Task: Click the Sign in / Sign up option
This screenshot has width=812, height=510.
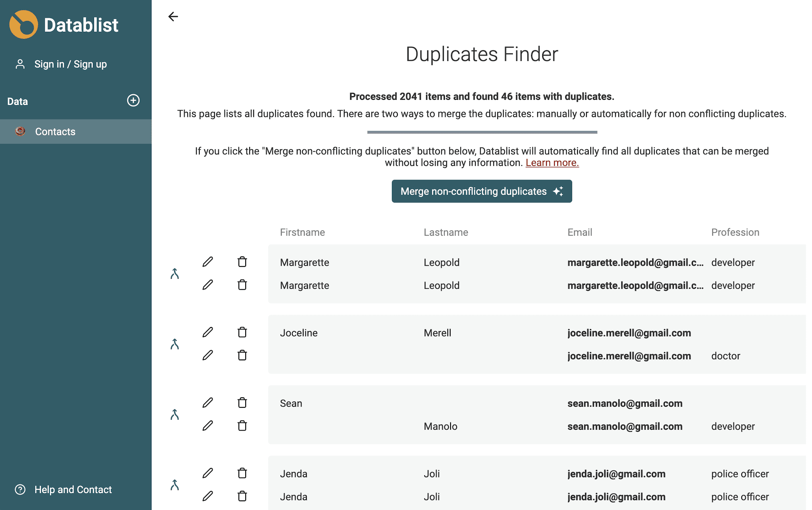Action: coord(70,64)
